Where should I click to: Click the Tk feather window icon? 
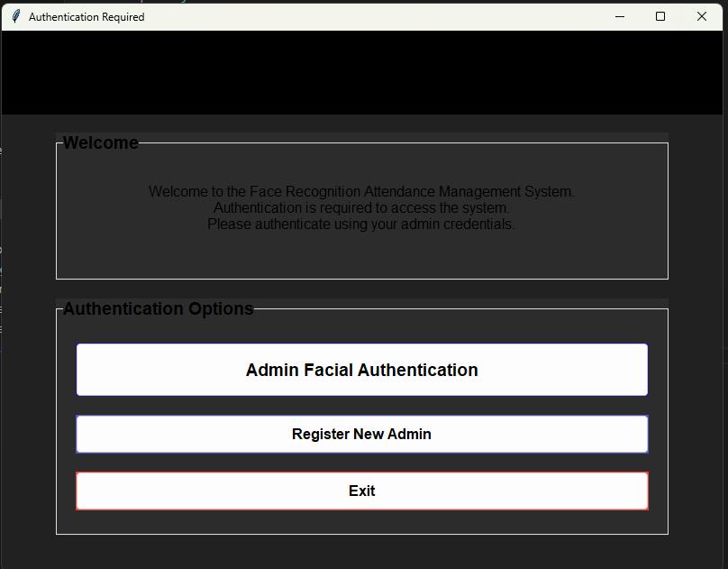pos(16,17)
